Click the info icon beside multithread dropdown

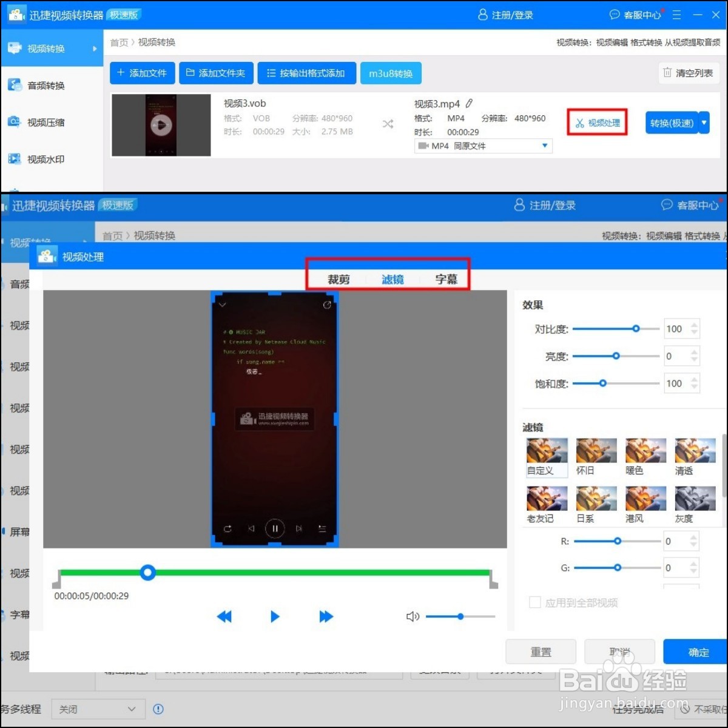[158, 709]
